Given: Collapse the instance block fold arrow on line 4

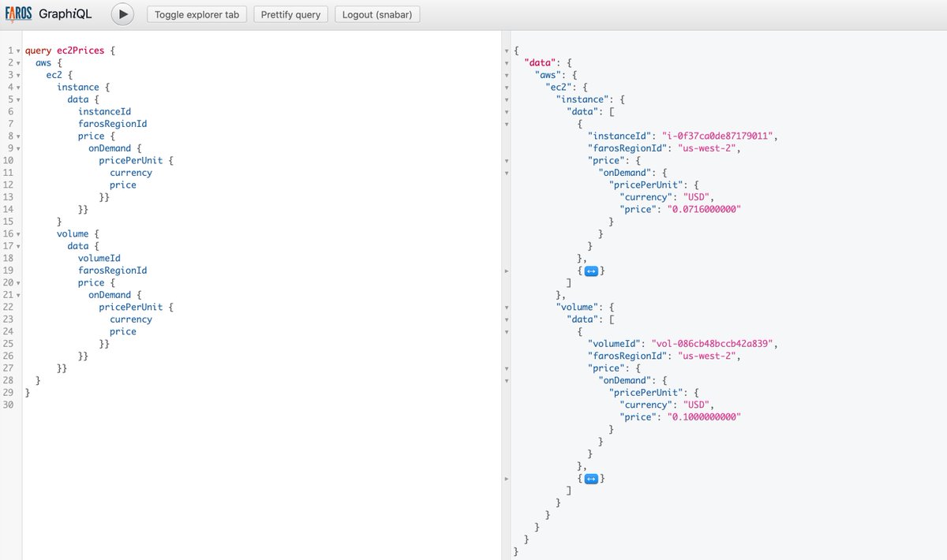Looking at the screenshot, I should pos(18,88).
